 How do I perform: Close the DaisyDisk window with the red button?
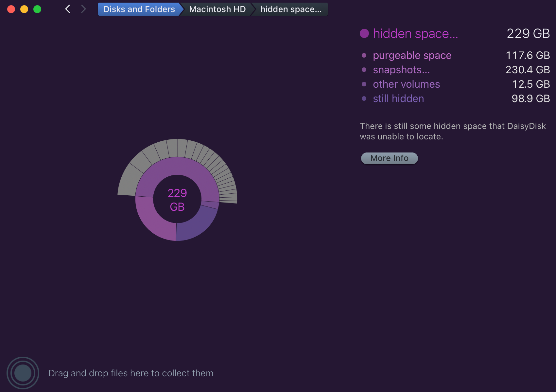click(11, 9)
